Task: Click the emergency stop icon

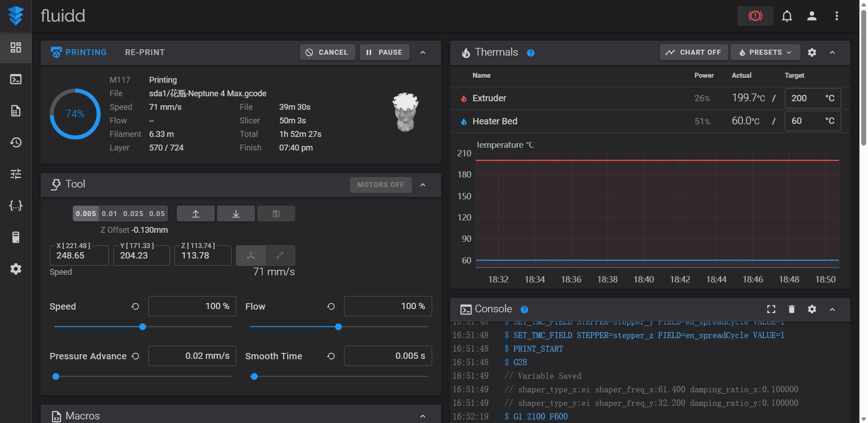Action: 755,16
